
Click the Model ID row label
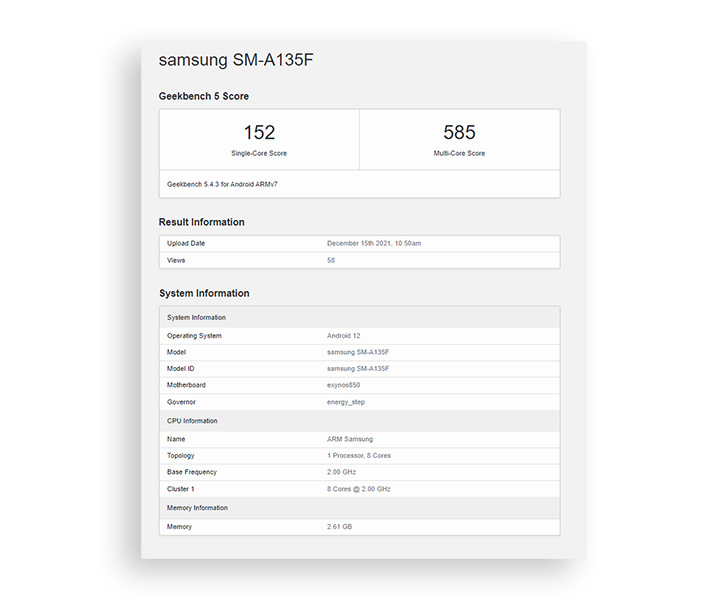point(181,369)
